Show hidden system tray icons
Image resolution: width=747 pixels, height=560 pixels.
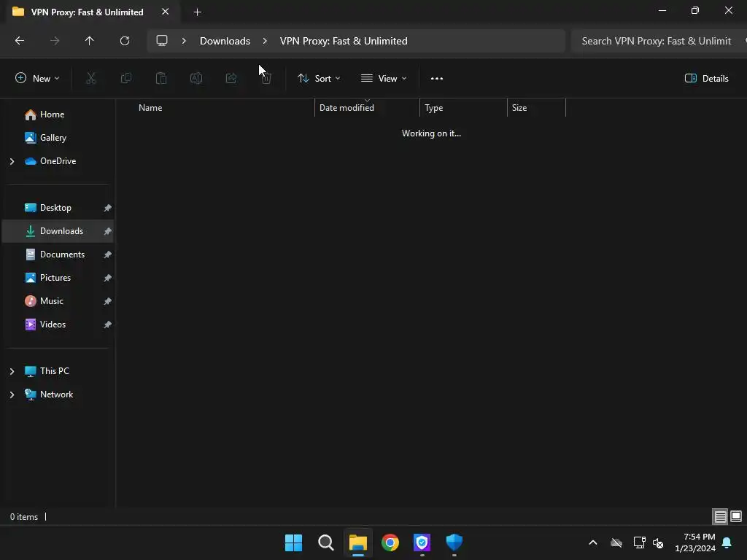click(x=593, y=542)
